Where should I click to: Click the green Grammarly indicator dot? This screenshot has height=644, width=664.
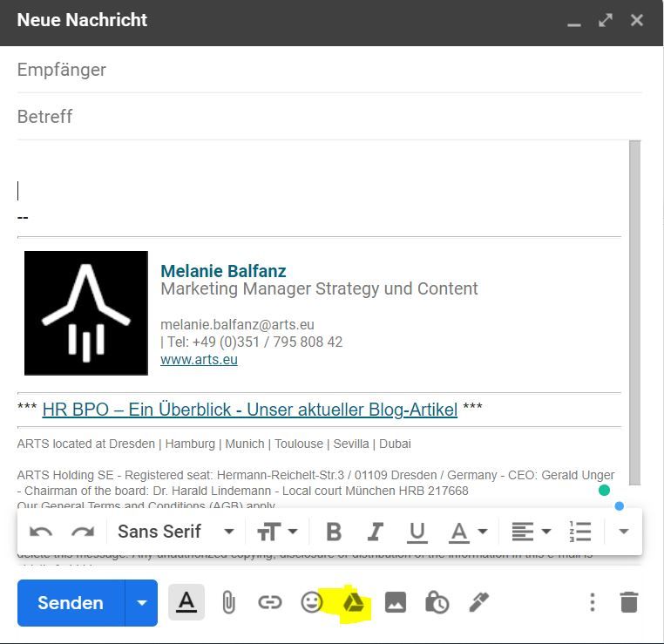point(604,491)
